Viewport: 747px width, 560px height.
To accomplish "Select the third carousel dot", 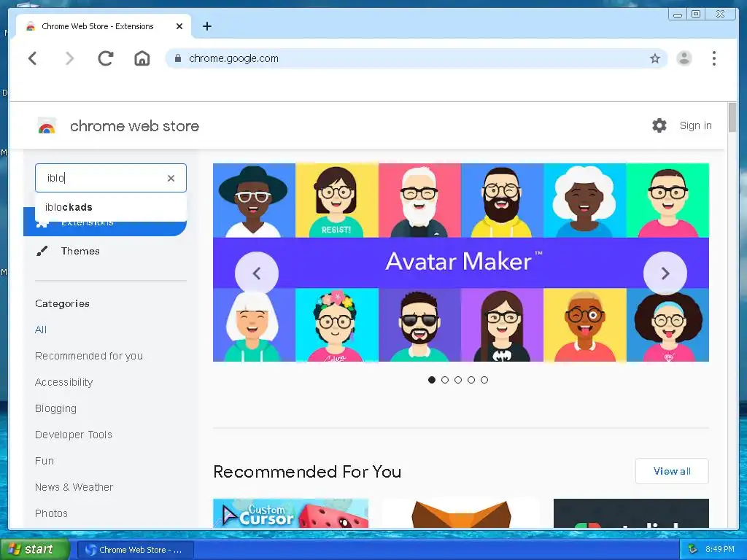I will coord(458,379).
